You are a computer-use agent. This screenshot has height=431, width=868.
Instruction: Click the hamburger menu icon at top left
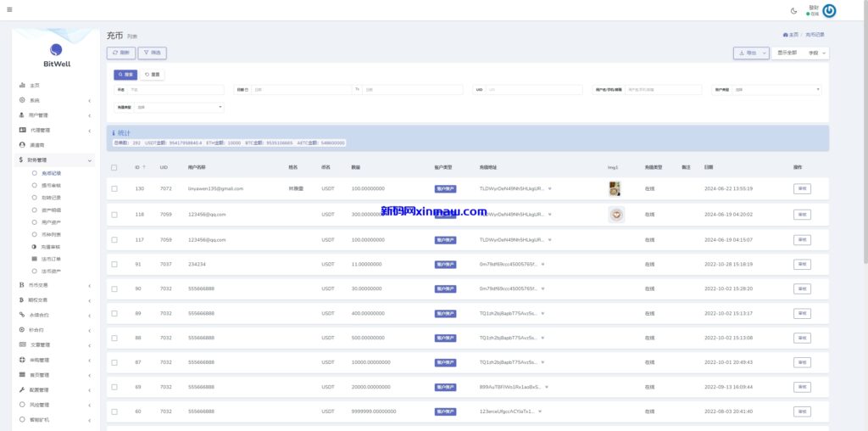(8, 10)
